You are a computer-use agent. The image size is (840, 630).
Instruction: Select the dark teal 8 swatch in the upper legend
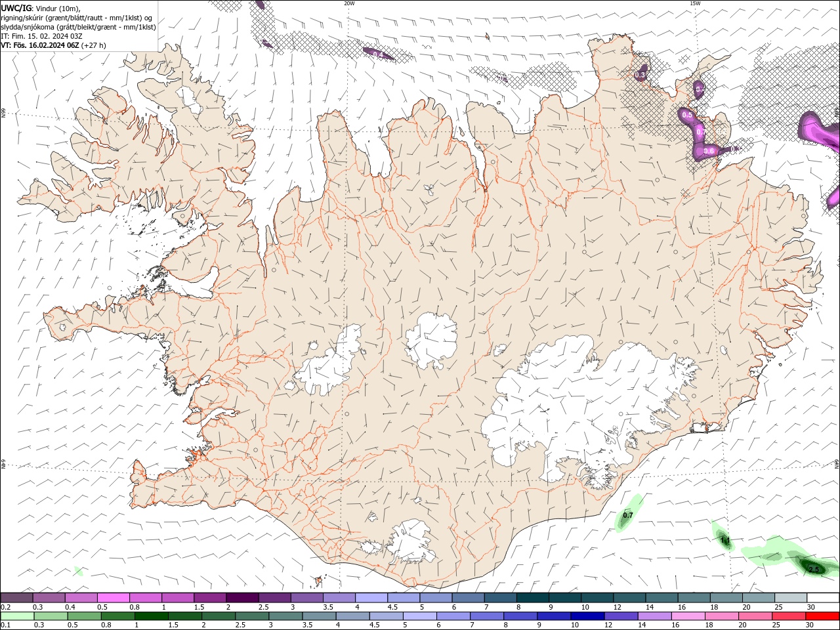[x=533, y=598]
